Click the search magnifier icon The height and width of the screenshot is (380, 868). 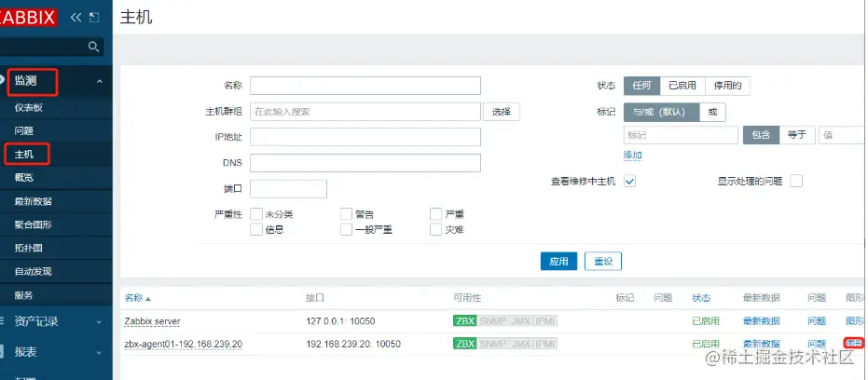pos(94,47)
